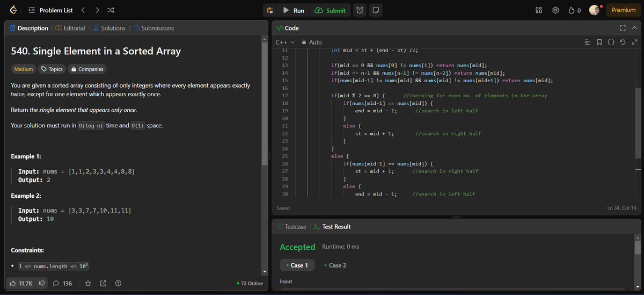Open the timer alarm clock icon

coord(361,10)
